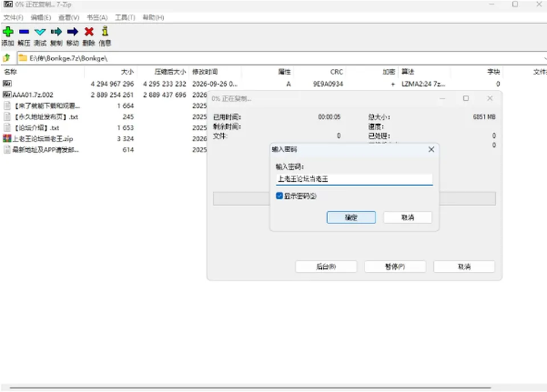Confirm password with the 确定 button
The image size is (547, 392).
pyautogui.click(x=351, y=217)
